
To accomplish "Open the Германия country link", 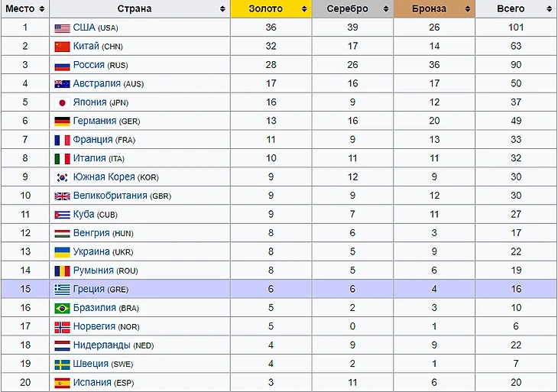I will click(x=95, y=121).
